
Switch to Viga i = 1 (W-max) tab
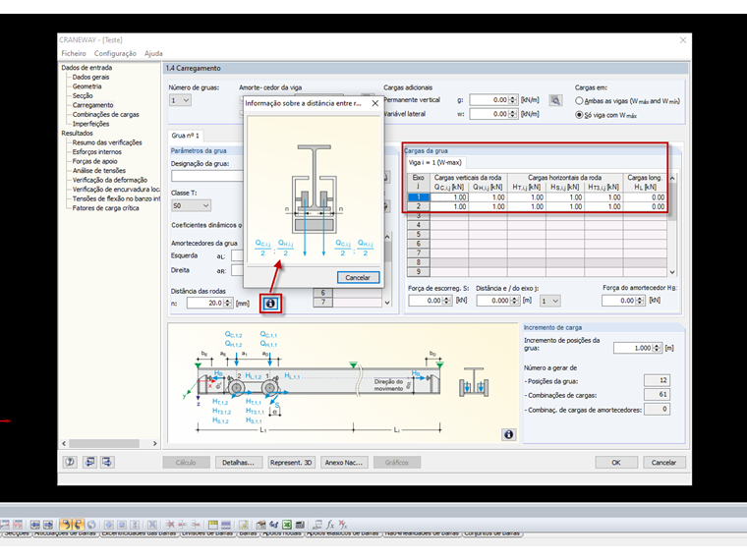tap(436, 163)
